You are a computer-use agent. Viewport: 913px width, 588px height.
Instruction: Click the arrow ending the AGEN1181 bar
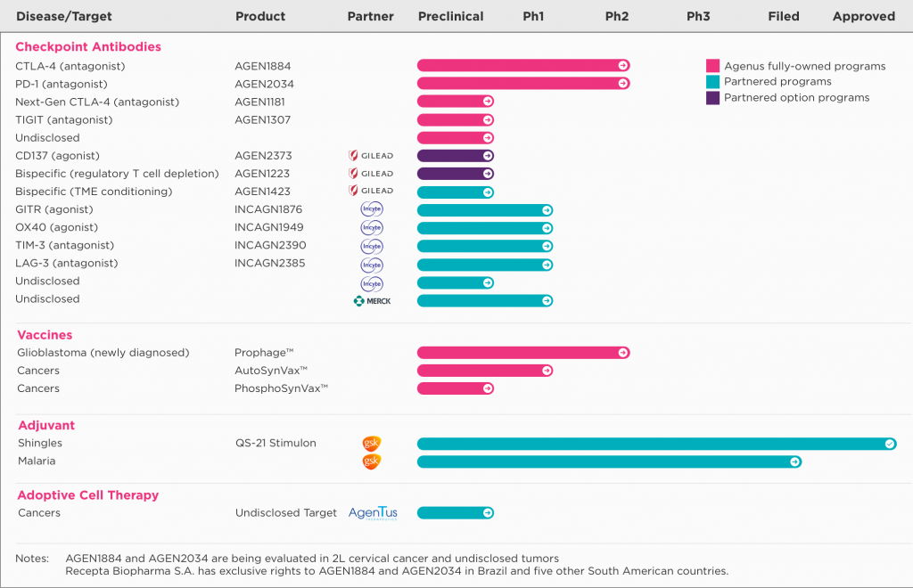tap(488, 102)
